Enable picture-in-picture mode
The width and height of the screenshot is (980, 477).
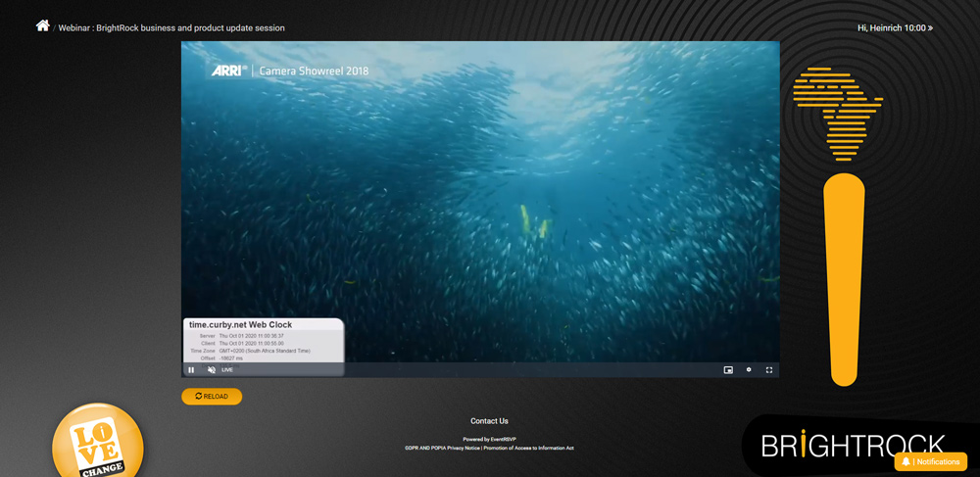point(728,370)
